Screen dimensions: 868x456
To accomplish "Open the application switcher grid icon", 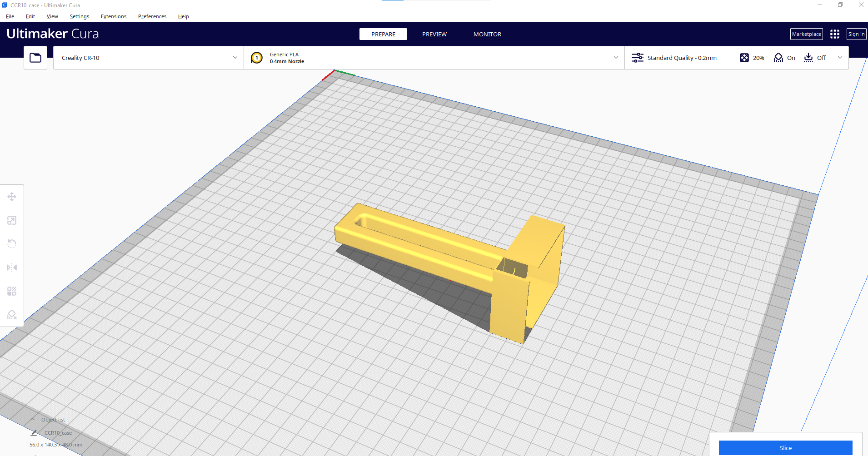I will tap(835, 34).
